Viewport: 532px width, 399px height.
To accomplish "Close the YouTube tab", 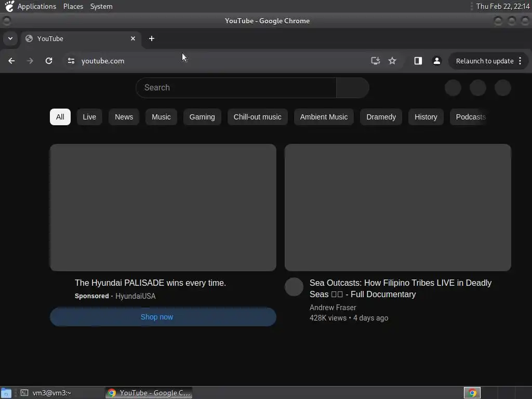I will (133, 38).
